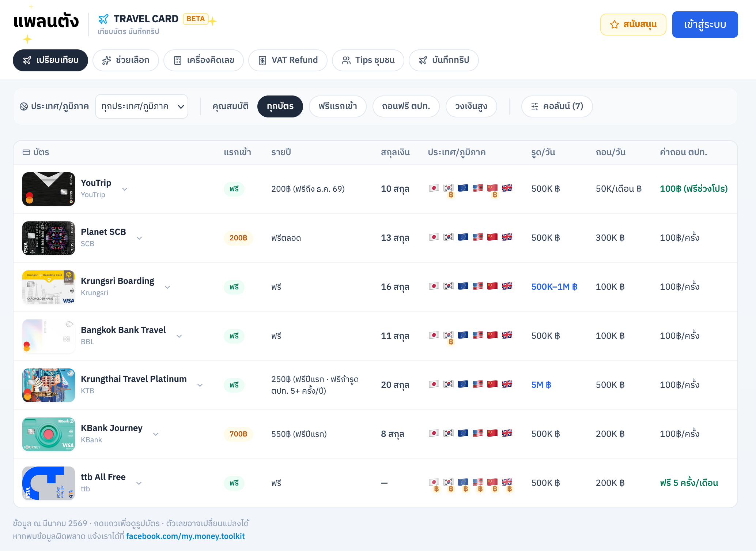Click the Japan flag in the ttb All Free row

point(434,482)
